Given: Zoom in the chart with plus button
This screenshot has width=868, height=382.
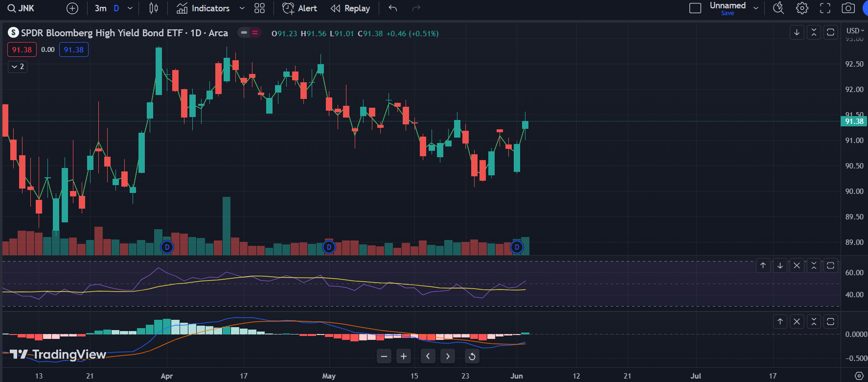Looking at the screenshot, I should [404, 356].
